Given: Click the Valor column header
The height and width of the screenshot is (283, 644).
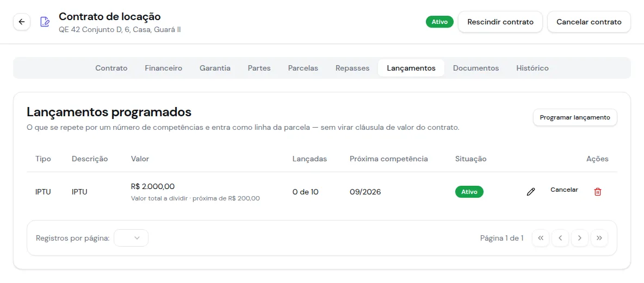Looking at the screenshot, I should (140, 159).
